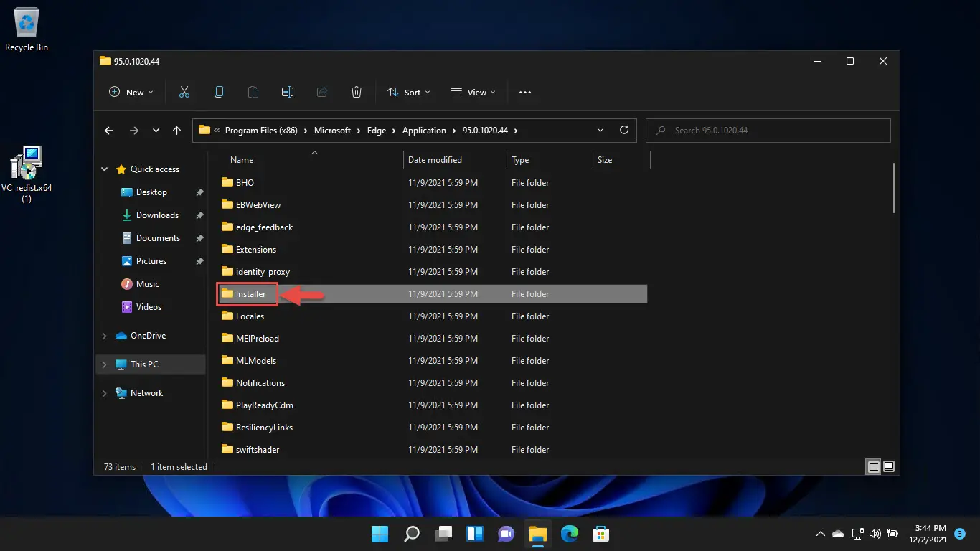Click the Rename icon in toolbar
This screenshot has height=551, width=980.
(288, 92)
